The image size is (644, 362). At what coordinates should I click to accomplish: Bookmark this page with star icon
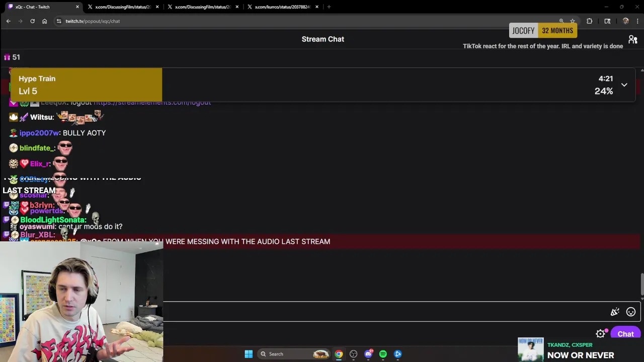coord(573,21)
